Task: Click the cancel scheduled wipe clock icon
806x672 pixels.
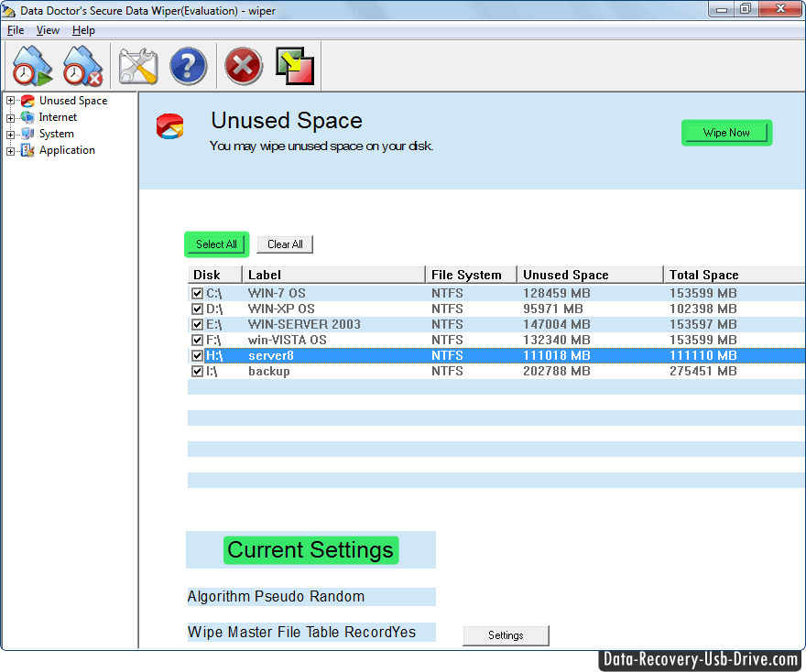Action: (83, 66)
